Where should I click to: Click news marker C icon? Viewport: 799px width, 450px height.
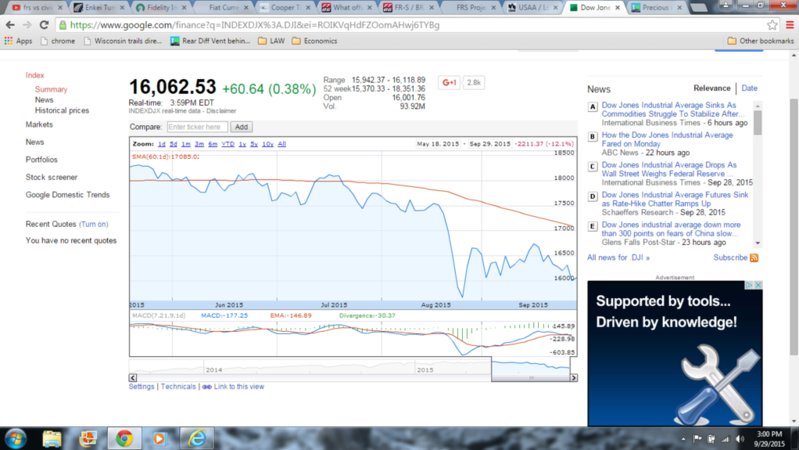pyautogui.click(x=592, y=166)
